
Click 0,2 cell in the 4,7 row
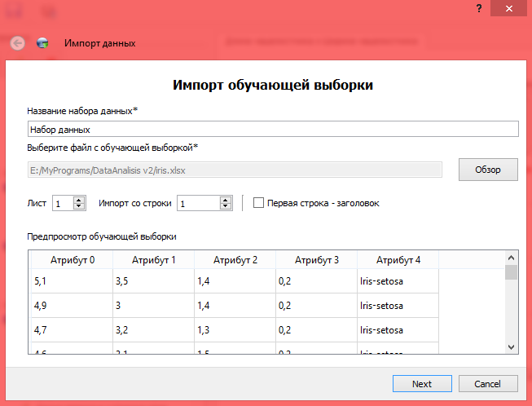pos(317,330)
